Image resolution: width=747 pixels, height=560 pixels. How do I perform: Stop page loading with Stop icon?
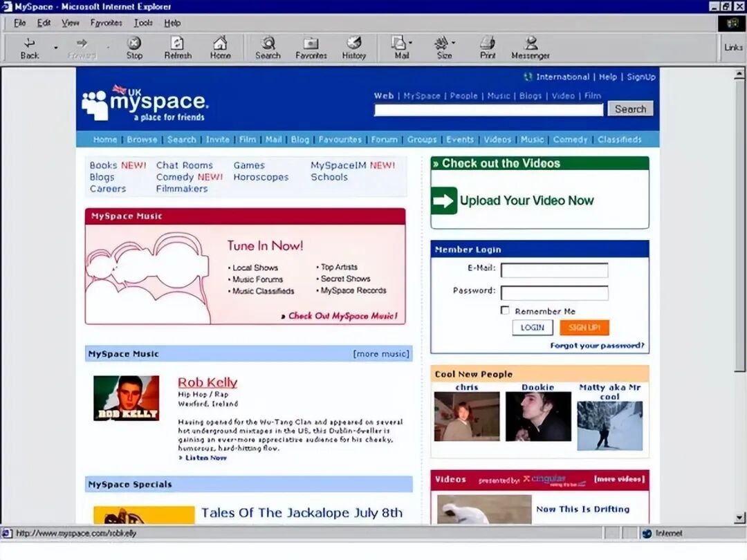coord(134,44)
